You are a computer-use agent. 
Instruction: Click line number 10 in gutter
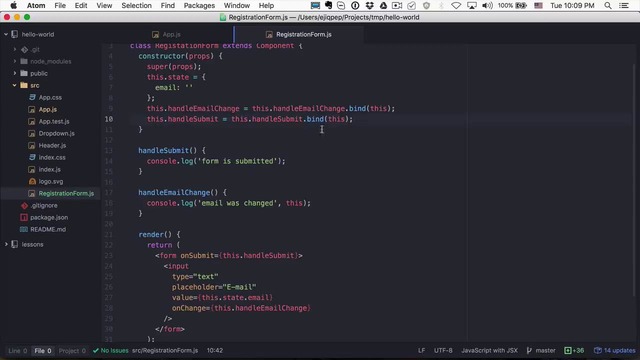pos(109,119)
